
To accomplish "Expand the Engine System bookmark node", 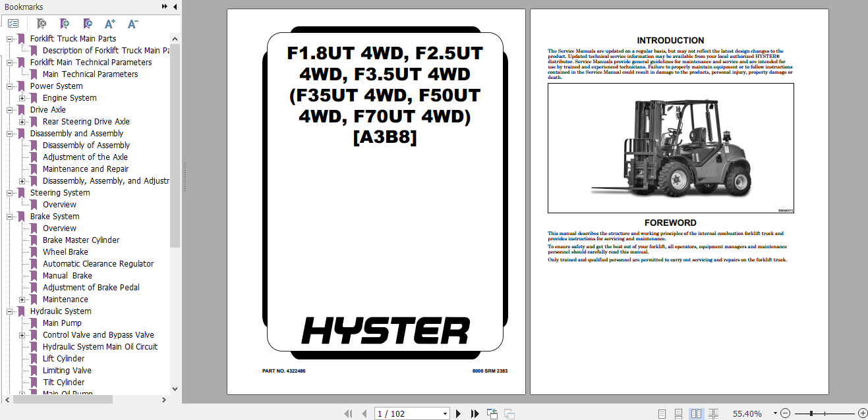I will pyautogui.click(x=22, y=97).
